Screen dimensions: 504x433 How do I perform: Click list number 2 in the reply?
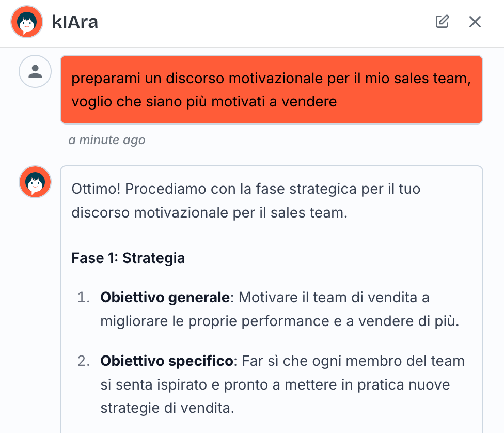(83, 361)
